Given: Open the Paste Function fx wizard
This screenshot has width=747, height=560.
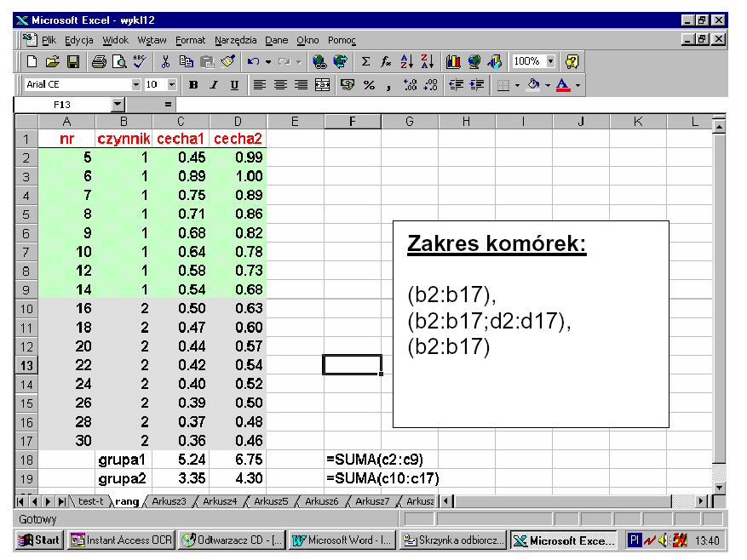Looking at the screenshot, I should point(386,61).
